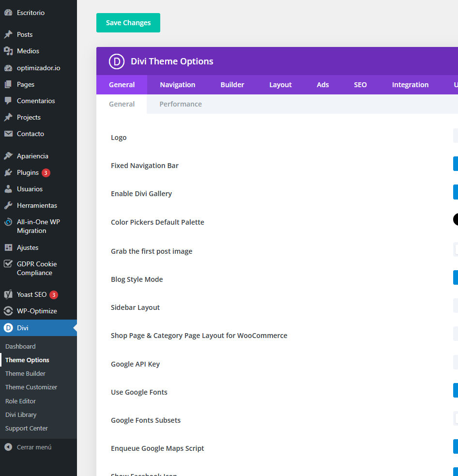Click the Posts pin icon
Viewport: 458px width, 476px height.
8,34
